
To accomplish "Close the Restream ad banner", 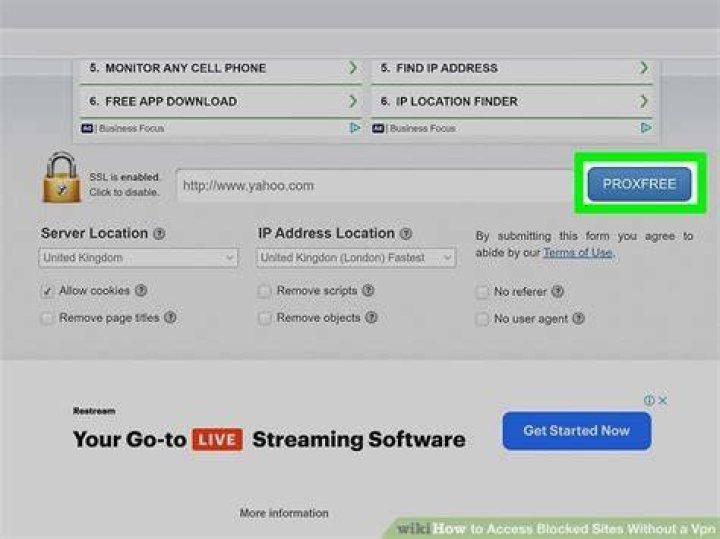I will pos(663,400).
